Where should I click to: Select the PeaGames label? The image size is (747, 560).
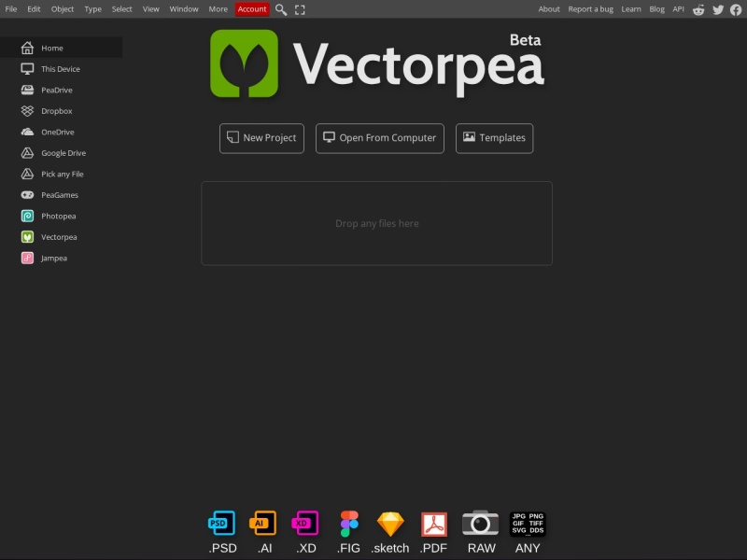coord(60,195)
